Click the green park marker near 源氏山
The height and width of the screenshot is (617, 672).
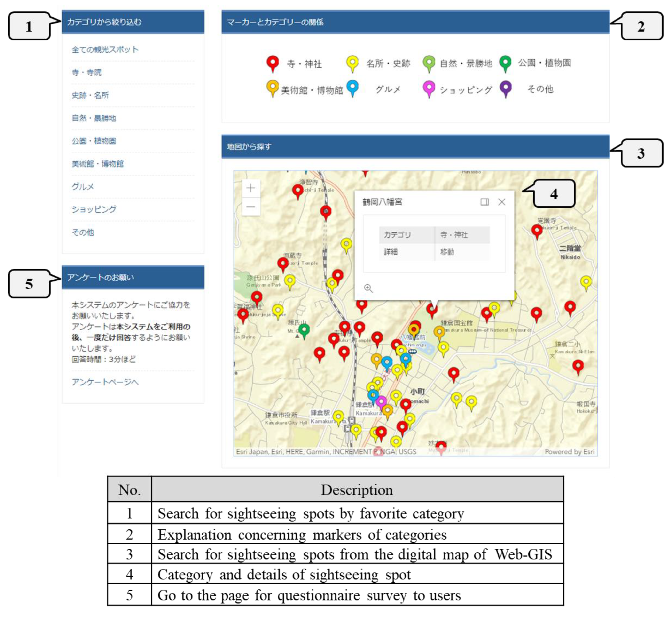[x=304, y=330]
